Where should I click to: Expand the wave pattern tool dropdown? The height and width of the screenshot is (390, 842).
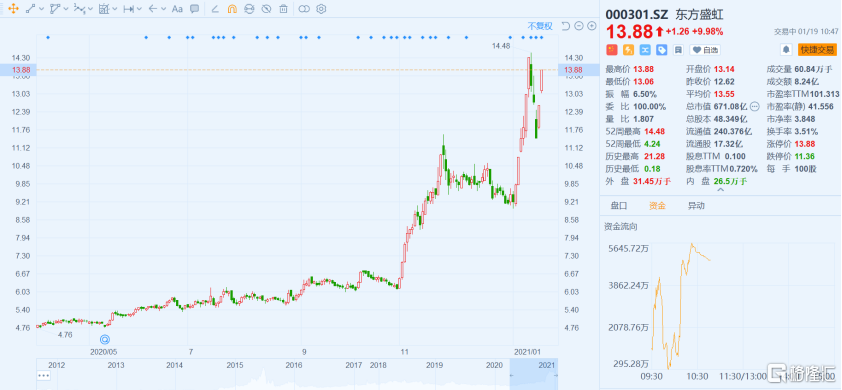click(90, 9)
